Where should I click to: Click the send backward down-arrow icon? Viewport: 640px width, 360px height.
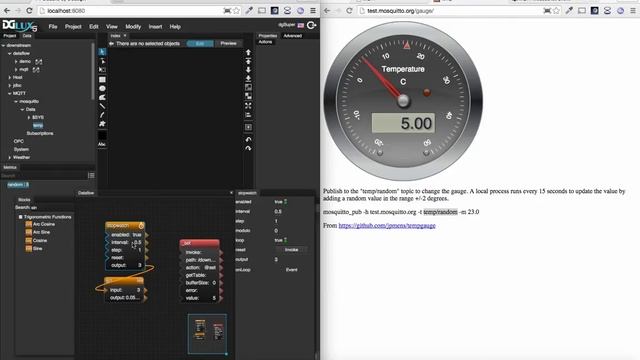pyautogui.click(x=248, y=70)
